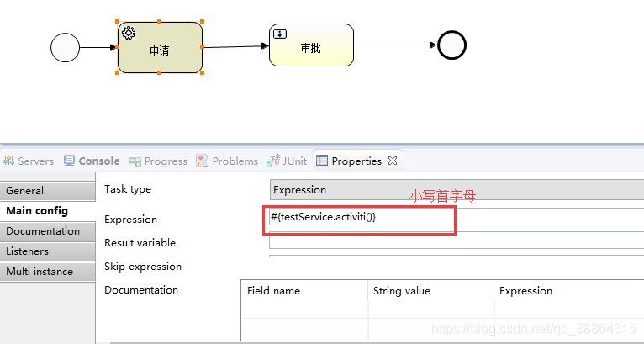The width and height of the screenshot is (644, 344).
Task: Close the Properties view tab
Action: click(x=393, y=161)
